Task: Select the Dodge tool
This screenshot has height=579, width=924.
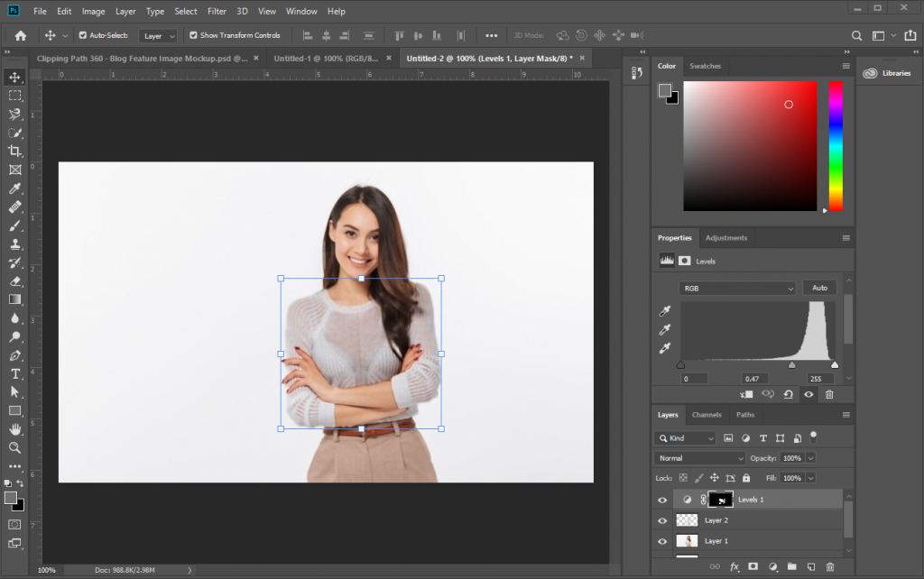Action: pyautogui.click(x=14, y=337)
